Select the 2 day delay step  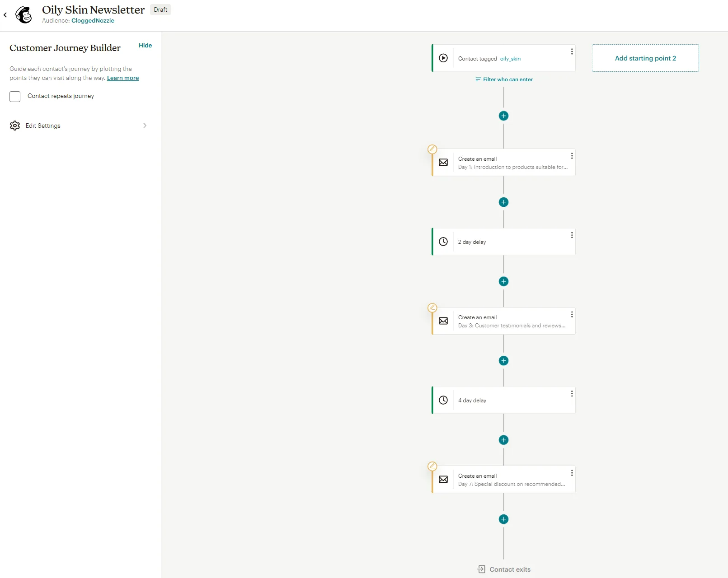coord(503,242)
